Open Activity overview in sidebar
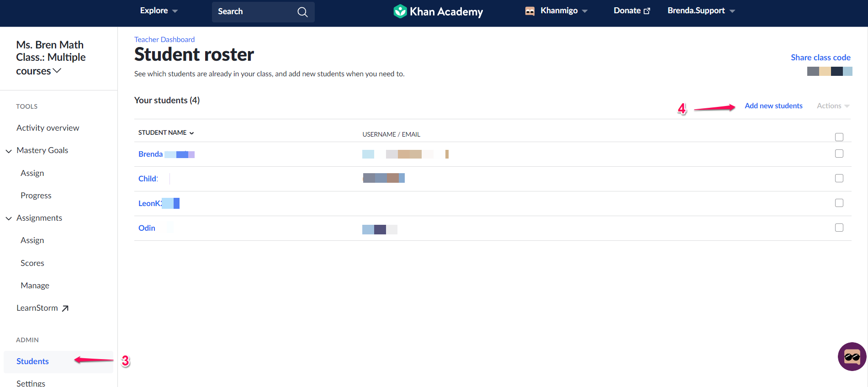 pyautogui.click(x=48, y=128)
